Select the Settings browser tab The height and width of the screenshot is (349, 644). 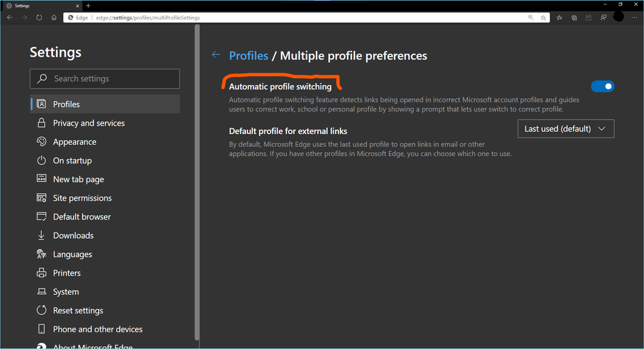(43, 6)
